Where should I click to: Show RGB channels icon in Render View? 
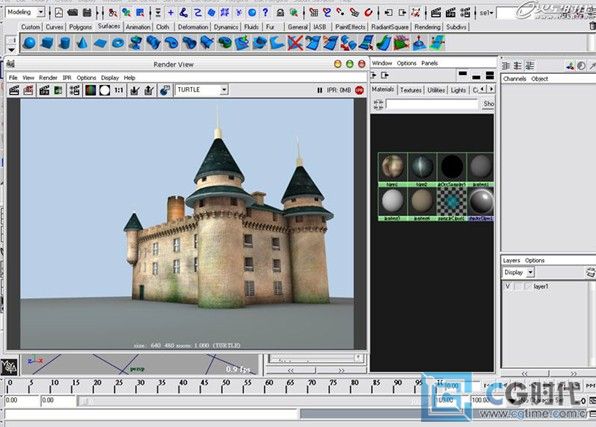point(90,90)
